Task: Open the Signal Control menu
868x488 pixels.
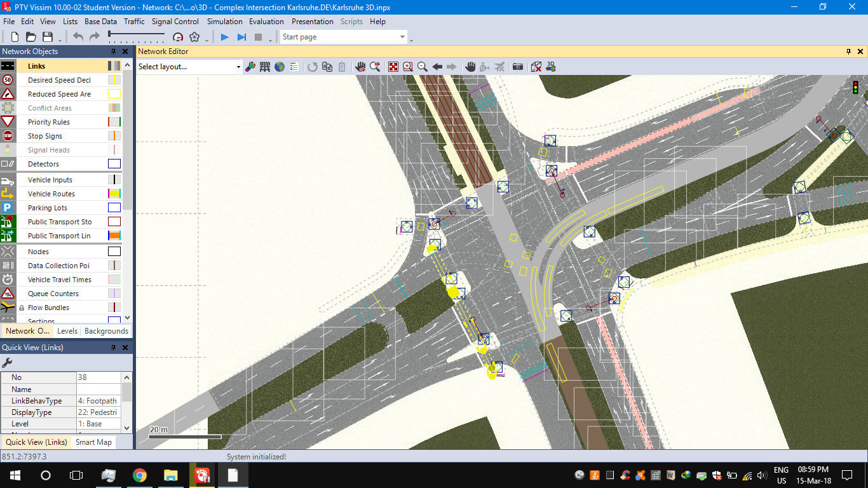Action: (175, 21)
